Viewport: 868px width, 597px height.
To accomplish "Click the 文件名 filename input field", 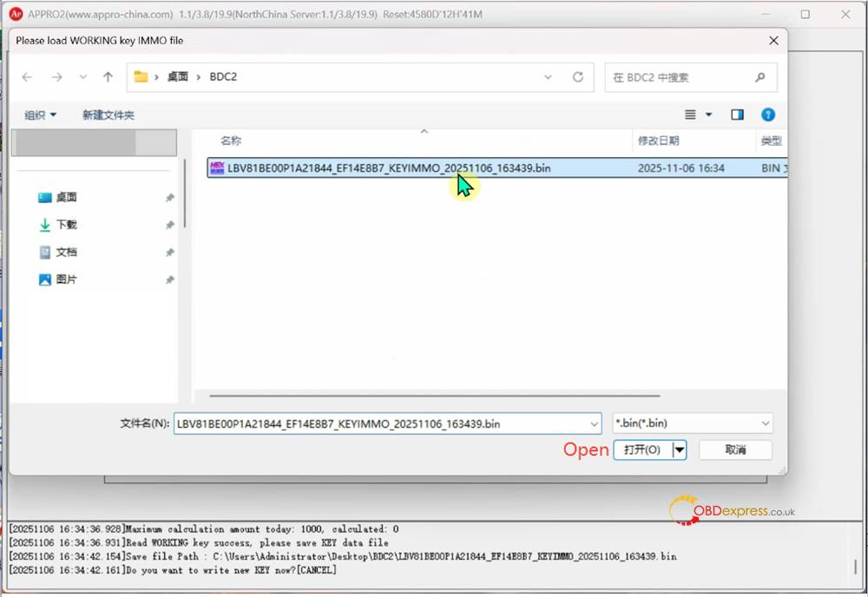I will click(x=380, y=423).
